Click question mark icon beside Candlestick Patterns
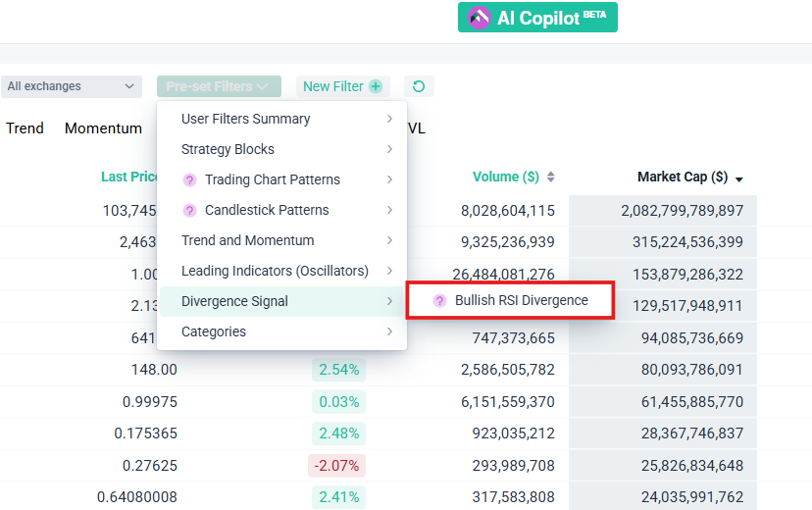The image size is (812, 510). (190, 211)
